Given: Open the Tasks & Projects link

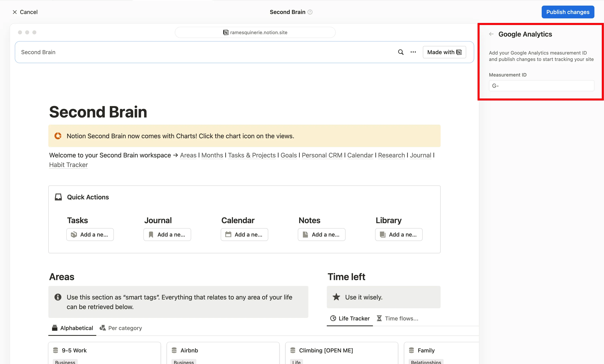Looking at the screenshot, I should [252, 155].
